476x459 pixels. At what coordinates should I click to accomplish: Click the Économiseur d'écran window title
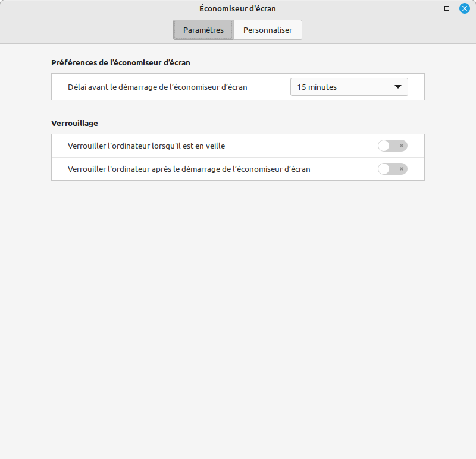(x=237, y=8)
